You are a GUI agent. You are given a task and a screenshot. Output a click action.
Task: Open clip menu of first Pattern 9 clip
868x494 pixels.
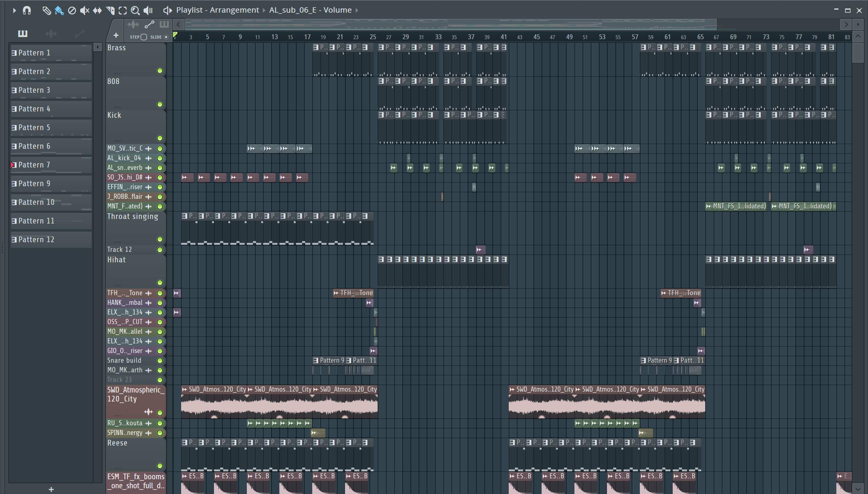pyautogui.click(x=316, y=360)
